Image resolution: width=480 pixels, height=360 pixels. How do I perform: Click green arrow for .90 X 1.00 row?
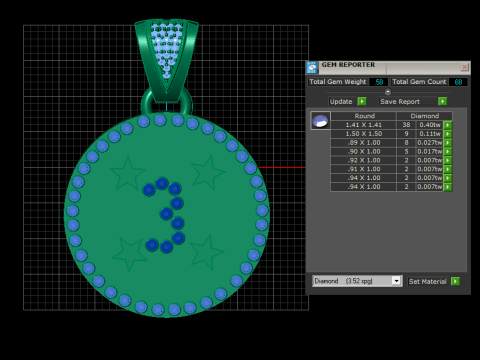[x=448, y=151]
